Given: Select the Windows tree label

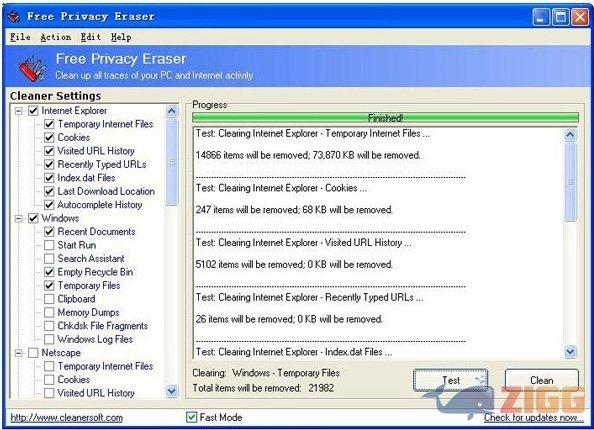Looking at the screenshot, I should point(60,219).
